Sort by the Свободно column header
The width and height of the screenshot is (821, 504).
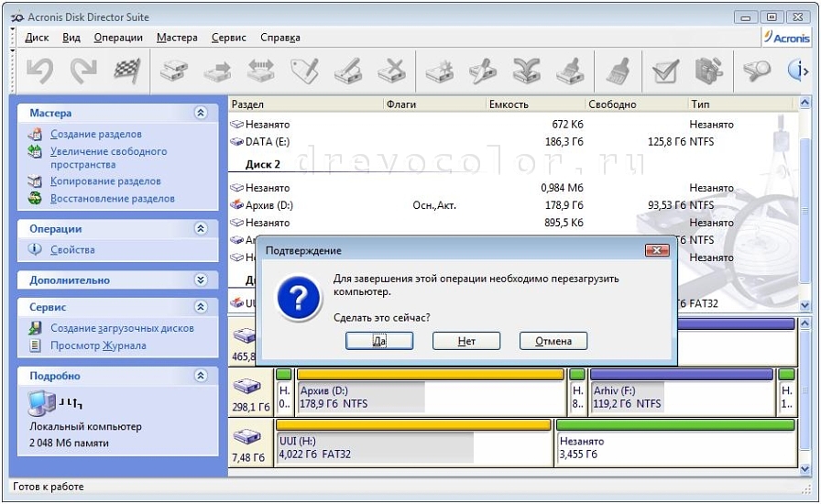(636, 104)
